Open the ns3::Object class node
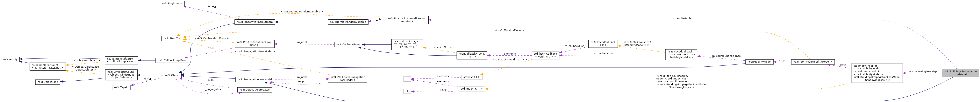Viewport: 980px width, 102px height. click(x=172, y=75)
